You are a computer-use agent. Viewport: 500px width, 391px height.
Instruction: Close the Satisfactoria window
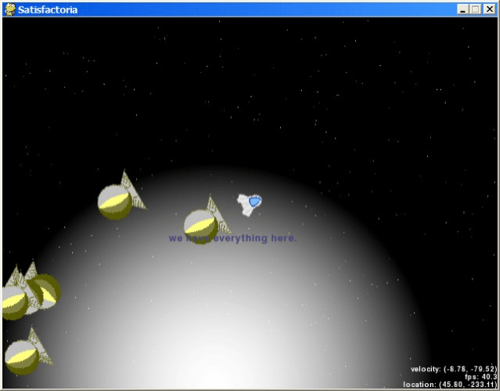tap(489, 9)
